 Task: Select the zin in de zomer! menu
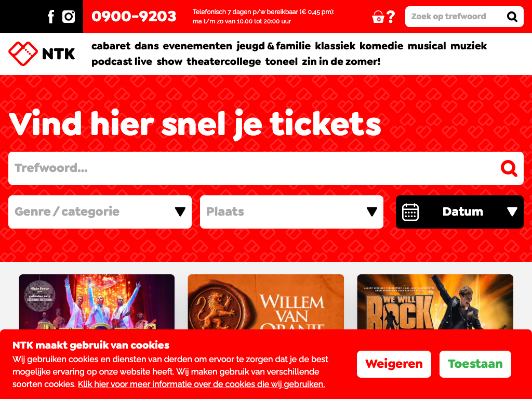pos(341,61)
